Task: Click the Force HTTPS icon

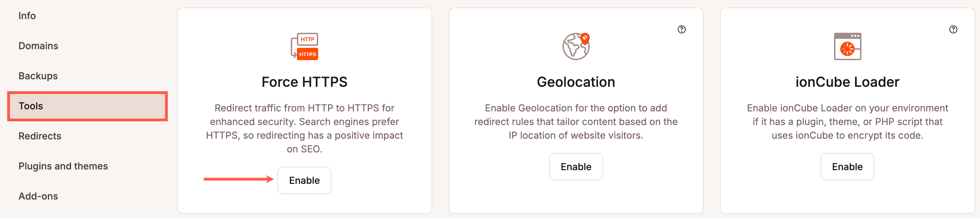Action: tap(304, 46)
